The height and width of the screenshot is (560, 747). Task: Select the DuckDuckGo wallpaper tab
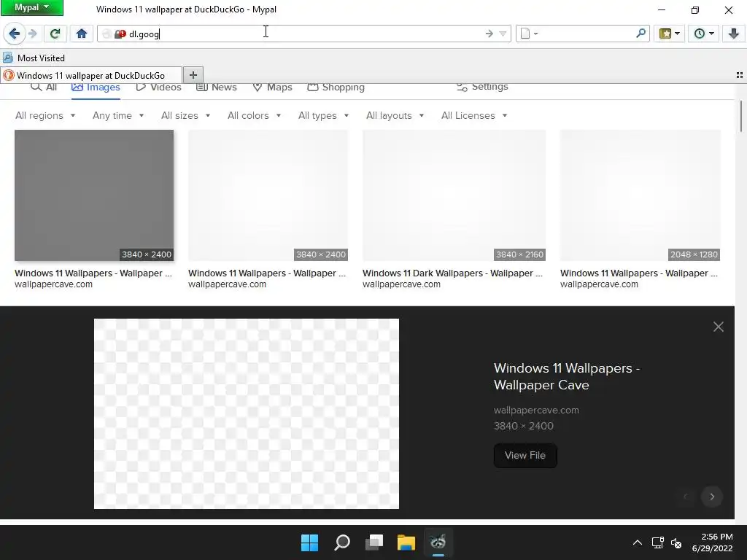(x=91, y=75)
